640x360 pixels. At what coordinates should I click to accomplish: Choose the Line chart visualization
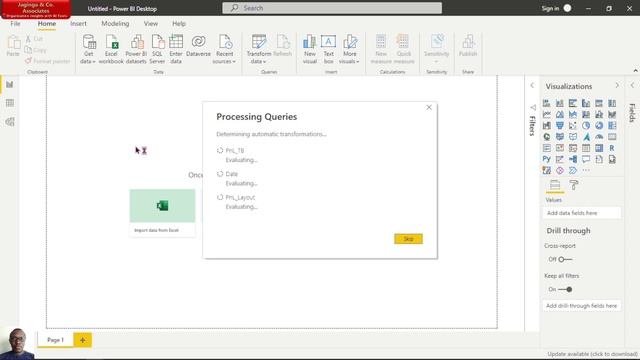click(x=547, y=115)
